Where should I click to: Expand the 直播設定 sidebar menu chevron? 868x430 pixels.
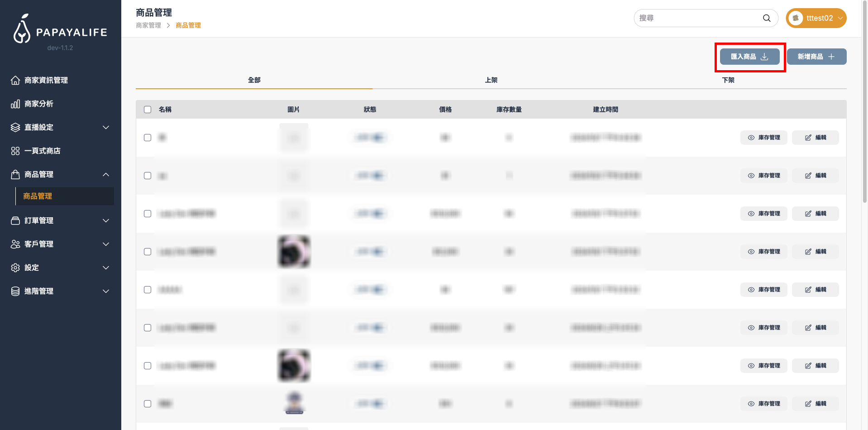tap(106, 128)
